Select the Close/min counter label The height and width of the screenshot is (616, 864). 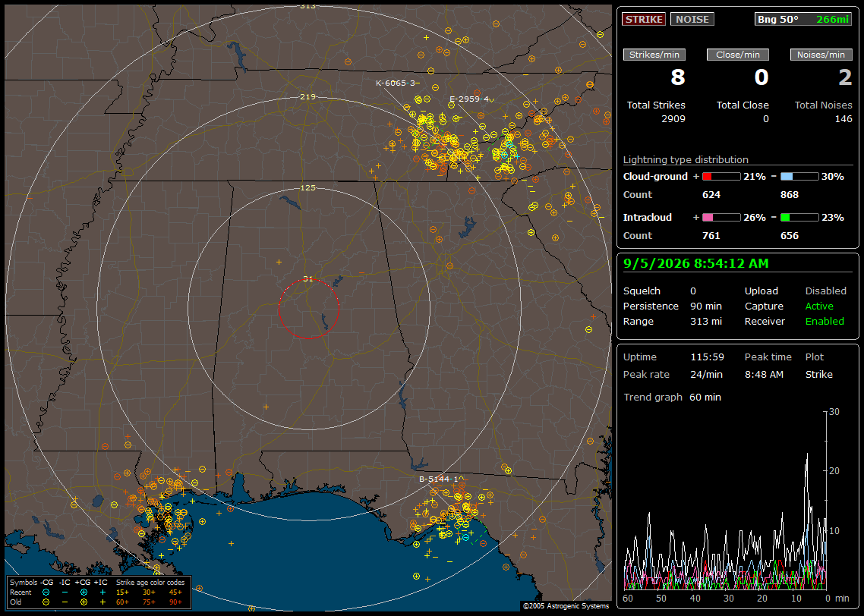click(738, 55)
